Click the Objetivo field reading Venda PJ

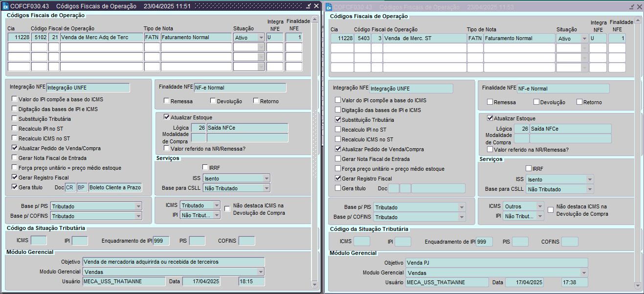[x=496, y=263]
